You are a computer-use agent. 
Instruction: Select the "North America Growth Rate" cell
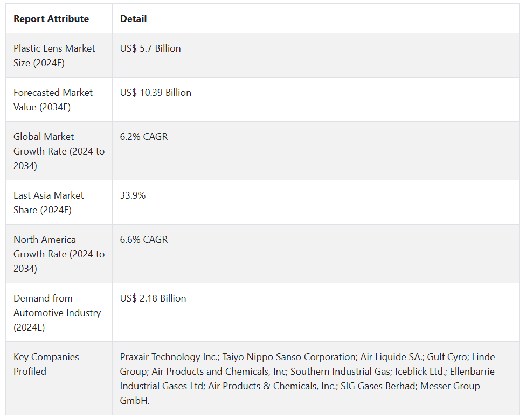[59, 254]
